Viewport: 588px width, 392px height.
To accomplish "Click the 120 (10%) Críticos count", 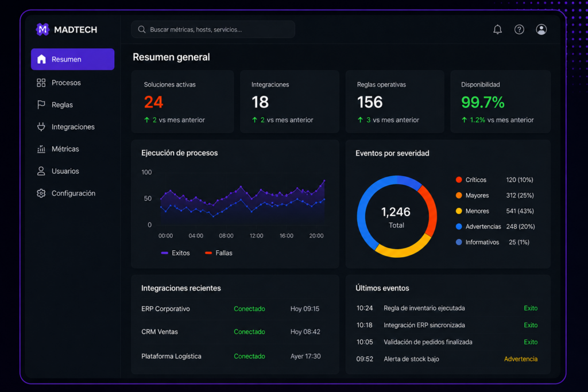I will tap(519, 180).
